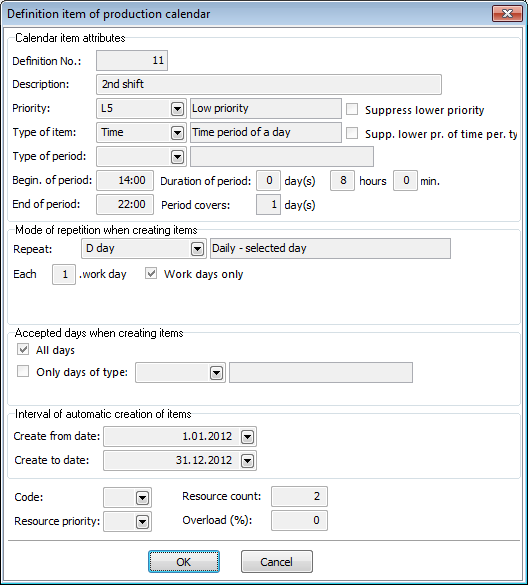This screenshot has height=585, width=528.
Task: Open the Priority dropdown arrow
Action: 177,109
